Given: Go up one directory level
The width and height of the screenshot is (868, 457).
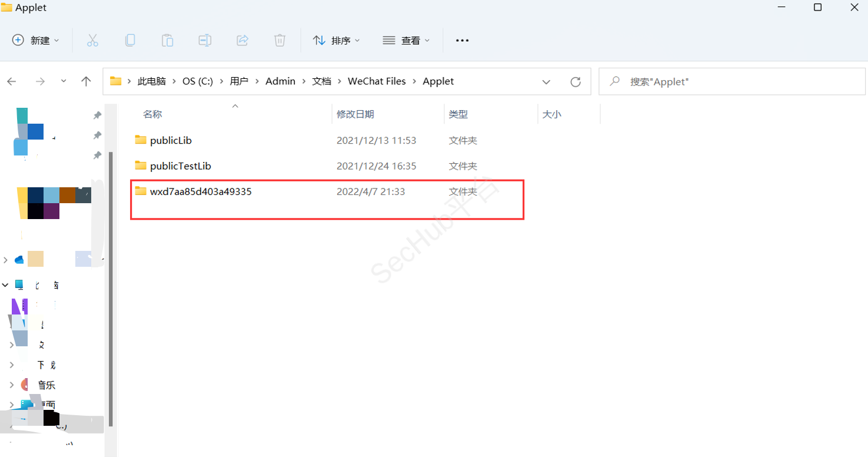Looking at the screenshot, I should pyautogui.click(x=86, y=82).
